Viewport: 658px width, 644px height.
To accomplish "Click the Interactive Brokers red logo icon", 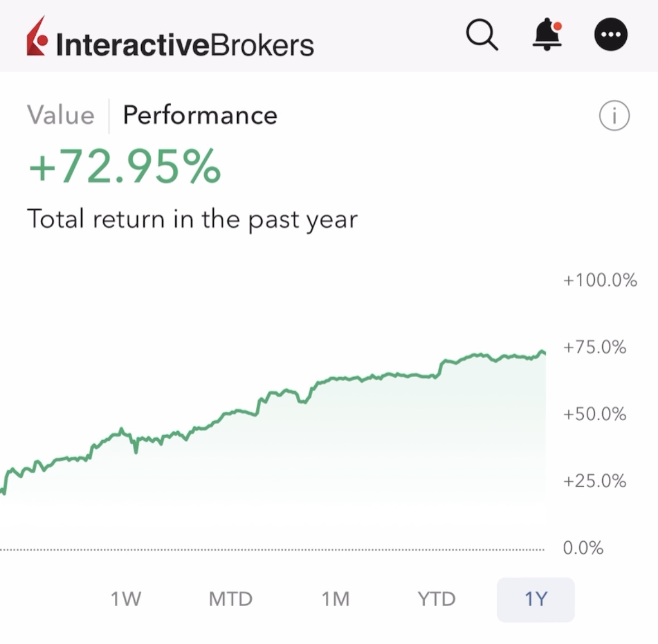I will point(37,37).
